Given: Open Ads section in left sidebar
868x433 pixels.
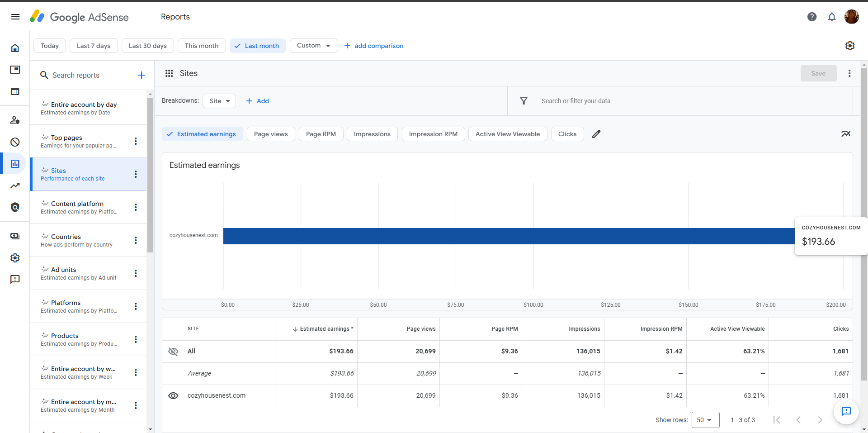Looking at the screenshot, I should coord(15,70).
